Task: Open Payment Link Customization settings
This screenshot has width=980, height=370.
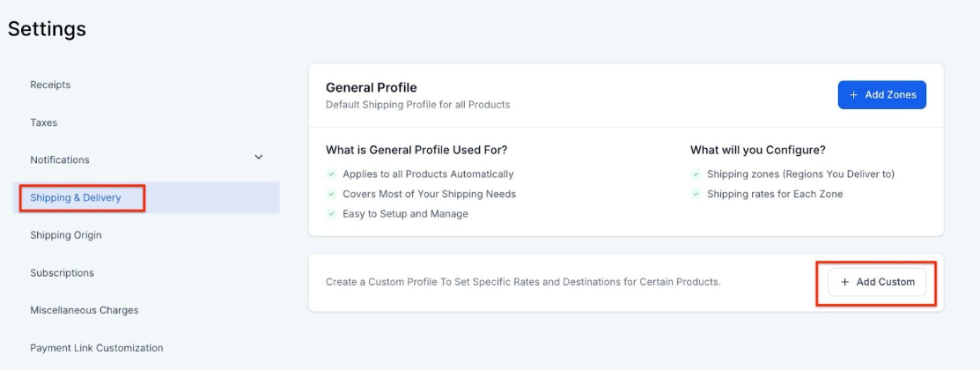Action: (x=97, y=348)
